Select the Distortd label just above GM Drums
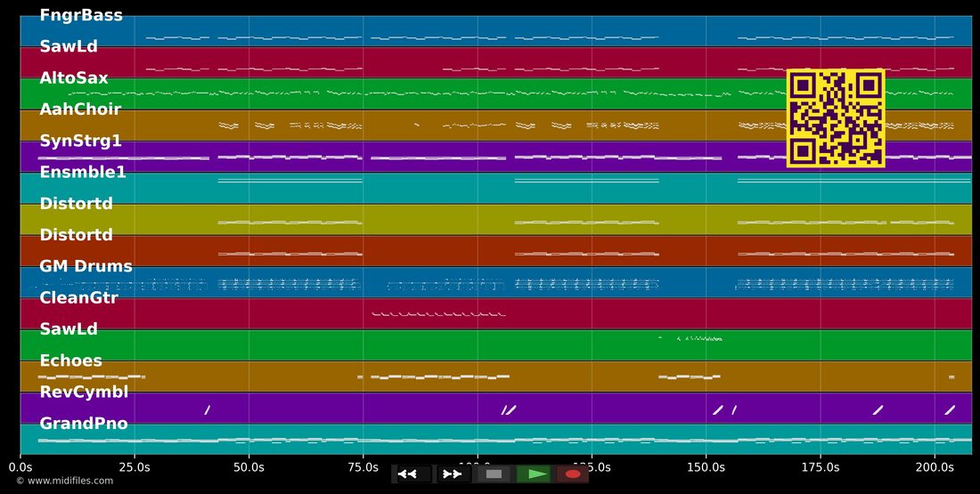 click(77, 235)
